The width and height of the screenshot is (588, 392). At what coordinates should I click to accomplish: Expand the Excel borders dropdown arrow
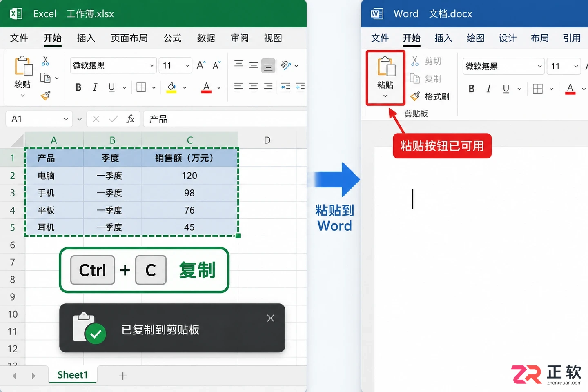point(154,87)
